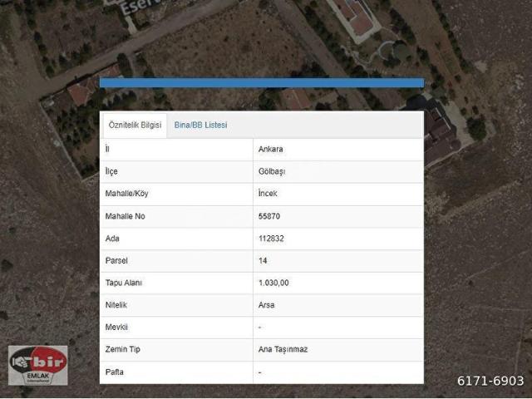Screen dimensions: 532x399
Task: Select the Tapu Alanı value 1.030,00
Action: pyautogui.click(x=273, y=283)
